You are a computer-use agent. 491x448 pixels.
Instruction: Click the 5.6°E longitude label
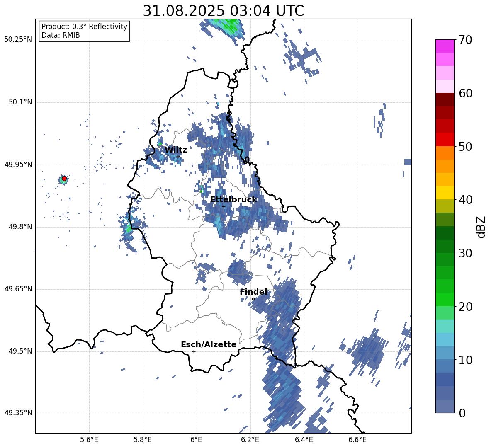tap(89, 440)
